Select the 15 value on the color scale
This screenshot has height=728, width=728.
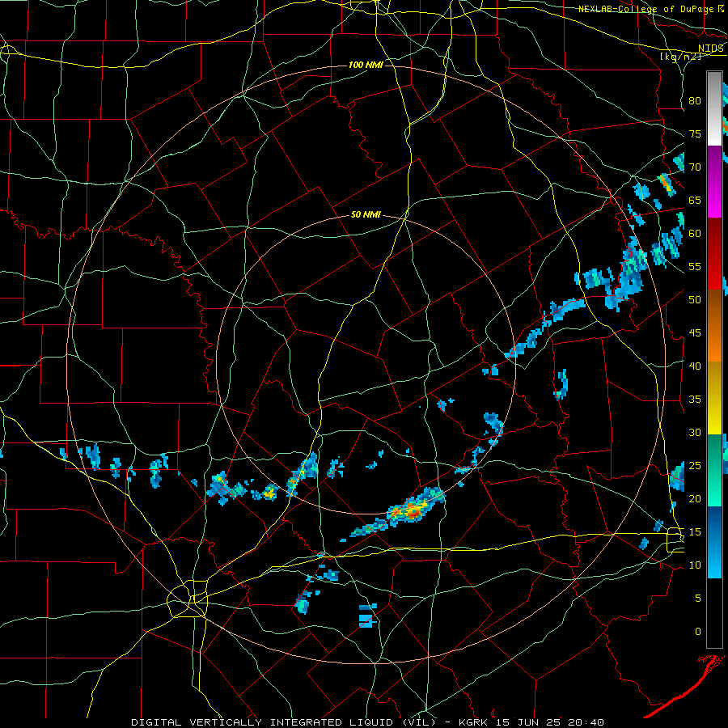tap(695, 532)
